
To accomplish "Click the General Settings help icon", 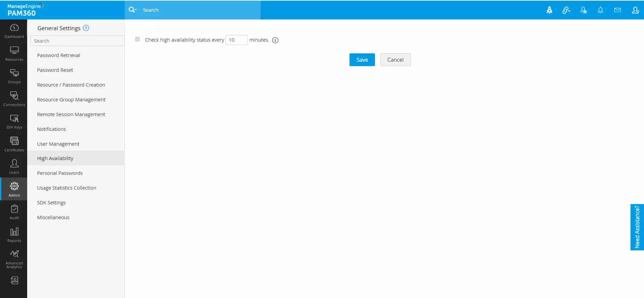I will point(86,28).
